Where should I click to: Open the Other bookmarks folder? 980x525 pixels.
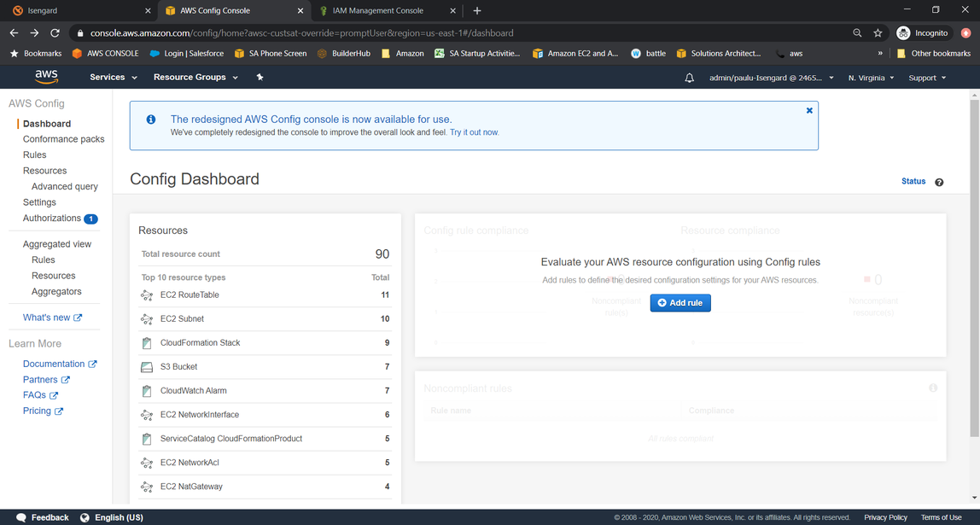click(x=934, y=53)
